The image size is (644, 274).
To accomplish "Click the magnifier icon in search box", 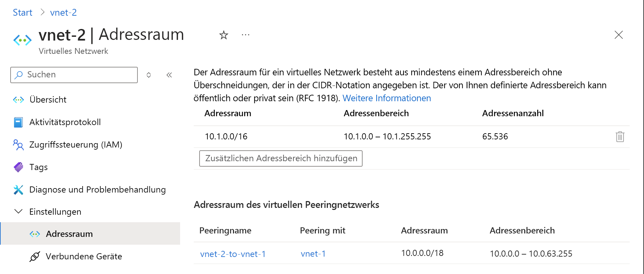I will (x=19, y=75).
